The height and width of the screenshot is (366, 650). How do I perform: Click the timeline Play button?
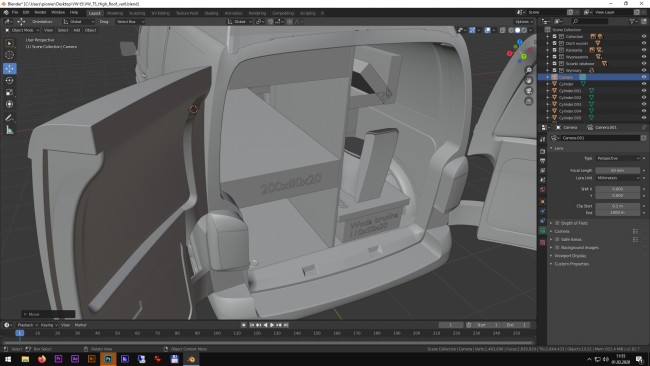click(x=272, y=325)
